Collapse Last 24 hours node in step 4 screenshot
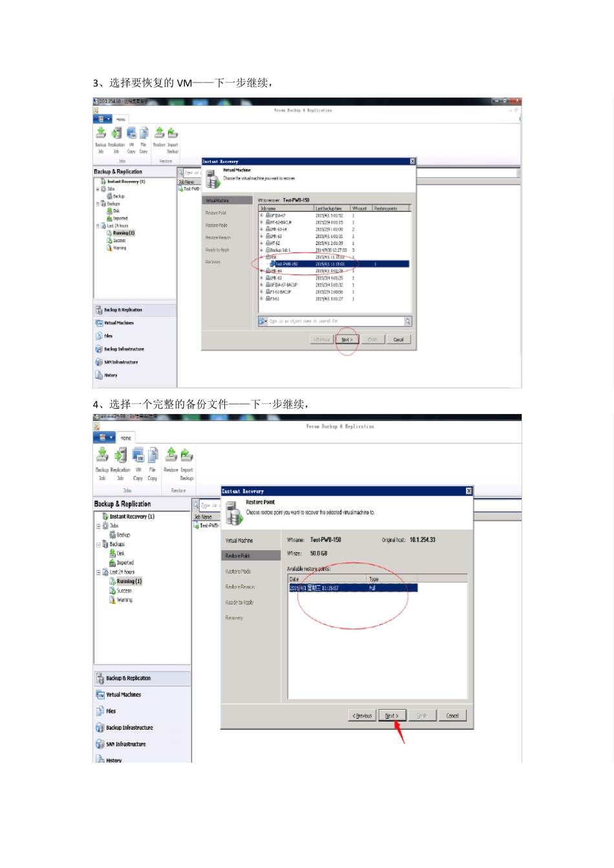This screenshot has width=614, height=868. tap(99, 572)
